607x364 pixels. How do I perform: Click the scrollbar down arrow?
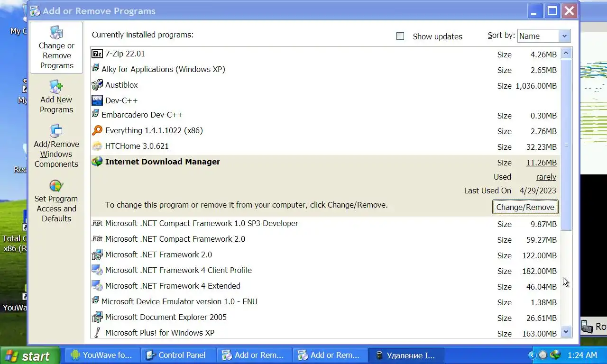coord(566,332)
